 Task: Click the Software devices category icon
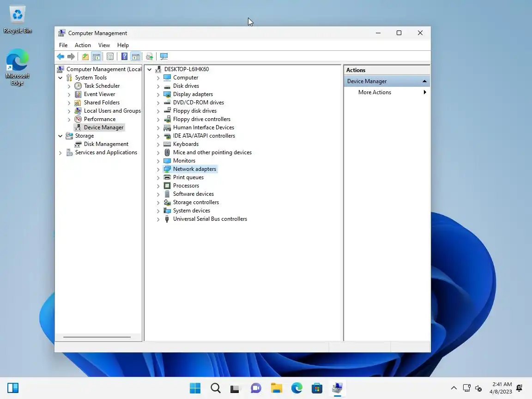click(167, 194)
